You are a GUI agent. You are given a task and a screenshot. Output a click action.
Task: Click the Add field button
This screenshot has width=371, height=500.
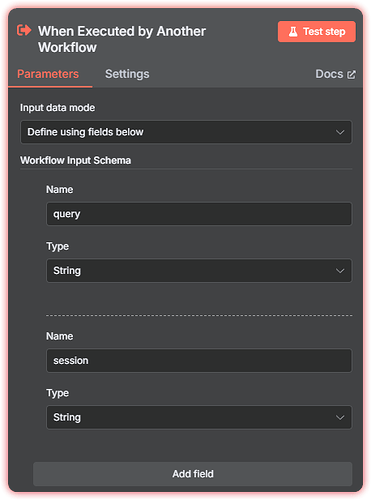click(x=193, y=474)
